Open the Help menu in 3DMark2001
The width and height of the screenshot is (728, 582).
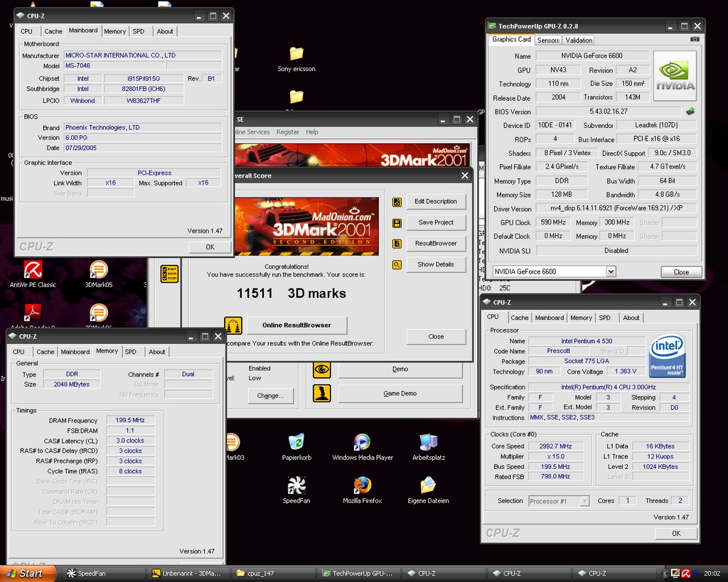point(312,132)
